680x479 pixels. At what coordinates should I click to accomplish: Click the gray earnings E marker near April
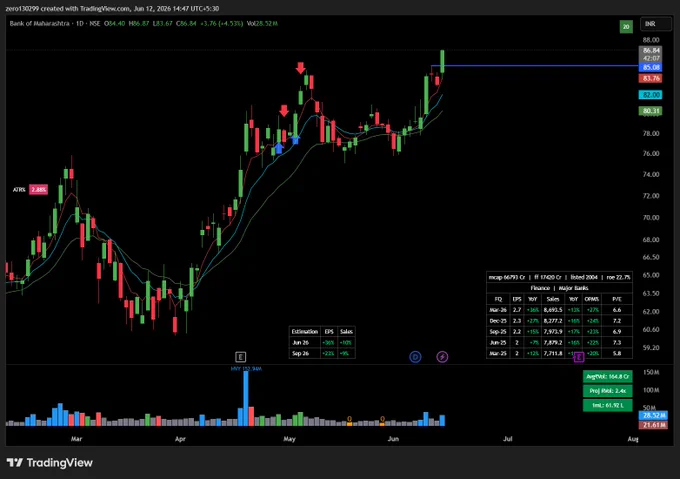240,357
